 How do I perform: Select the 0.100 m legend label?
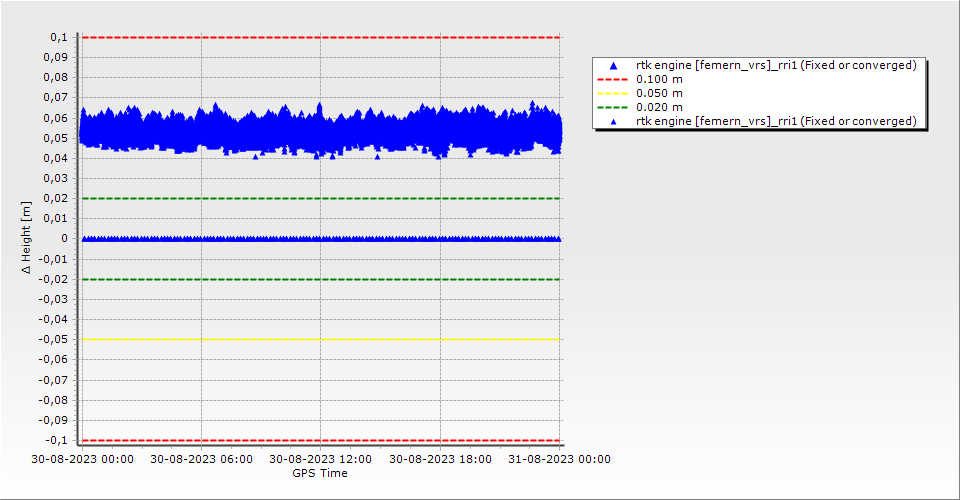[x=659, y=79]
